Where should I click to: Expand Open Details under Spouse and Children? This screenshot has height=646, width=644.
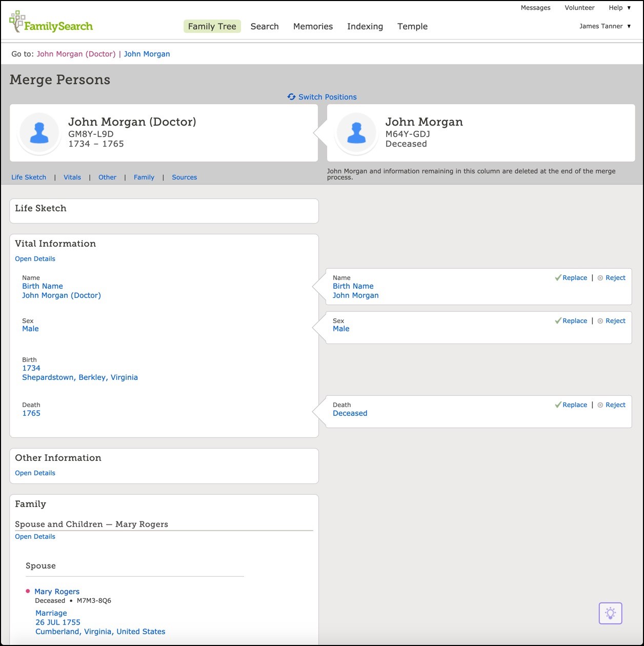(x=35, y=537)
